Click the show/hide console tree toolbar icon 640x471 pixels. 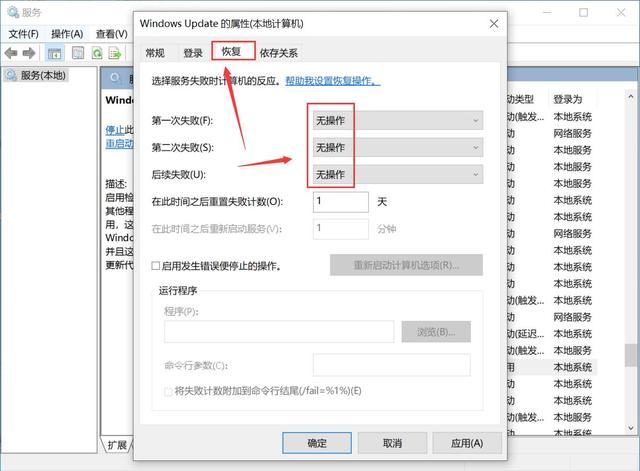click(x=54, y=53)
